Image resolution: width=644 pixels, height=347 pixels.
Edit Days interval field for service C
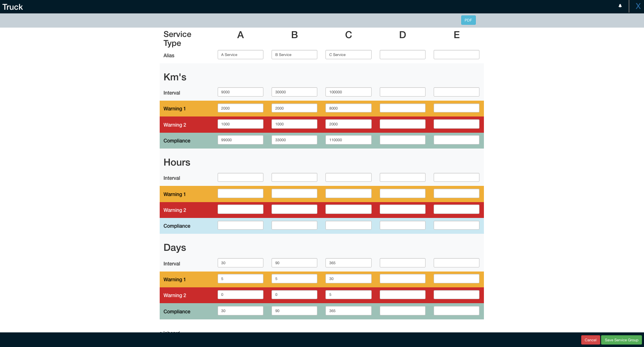tap(348, 263)
